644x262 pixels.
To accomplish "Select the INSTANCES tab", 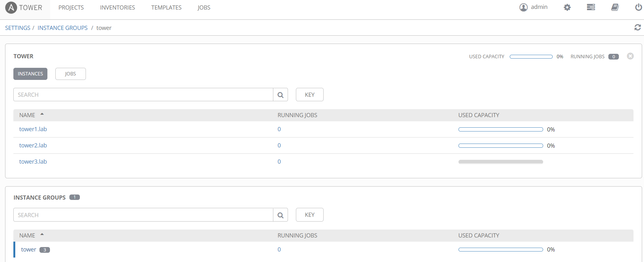I will click(30, 74).
